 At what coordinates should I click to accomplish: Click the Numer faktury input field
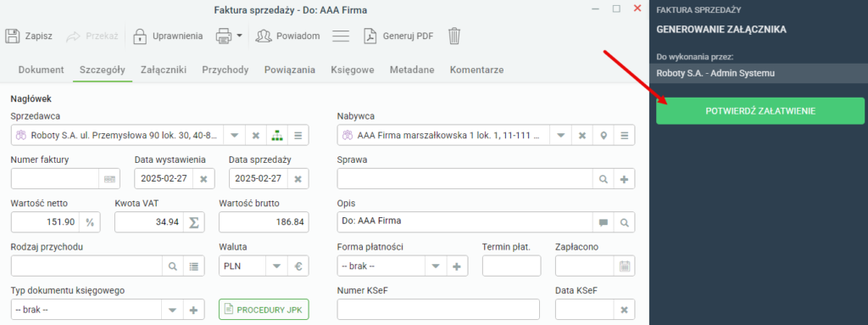tap(55, 178)
